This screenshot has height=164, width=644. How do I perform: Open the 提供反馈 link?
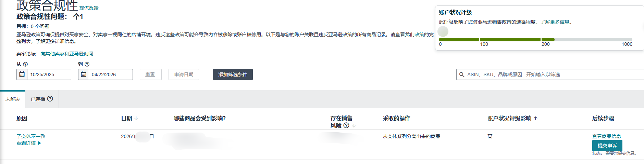[89, 8]
